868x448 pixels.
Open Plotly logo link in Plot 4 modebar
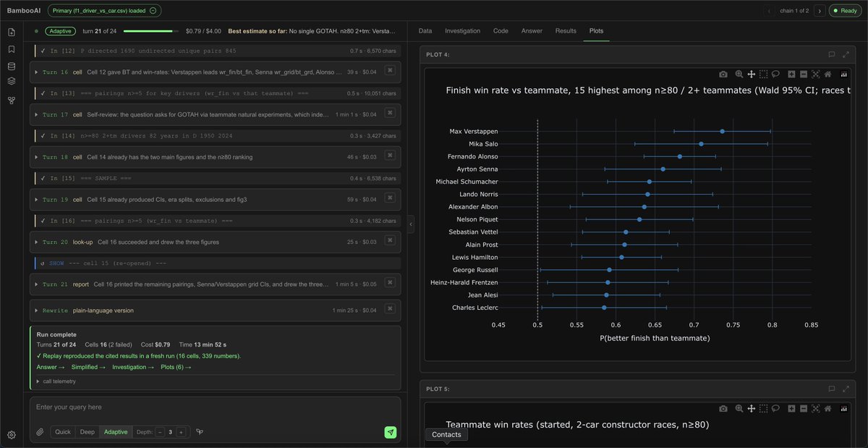pos(843,74)
